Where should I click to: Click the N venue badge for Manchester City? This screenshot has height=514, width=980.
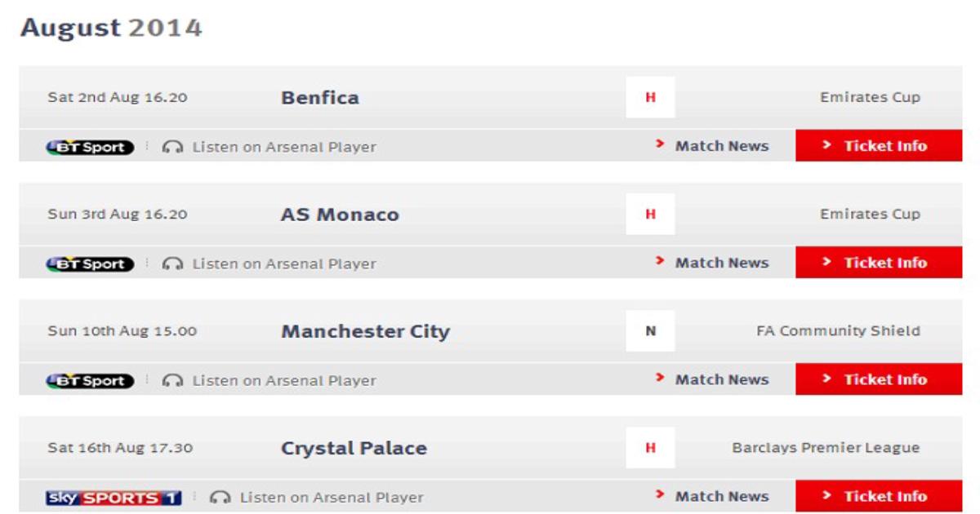click(x=651, y=331)
